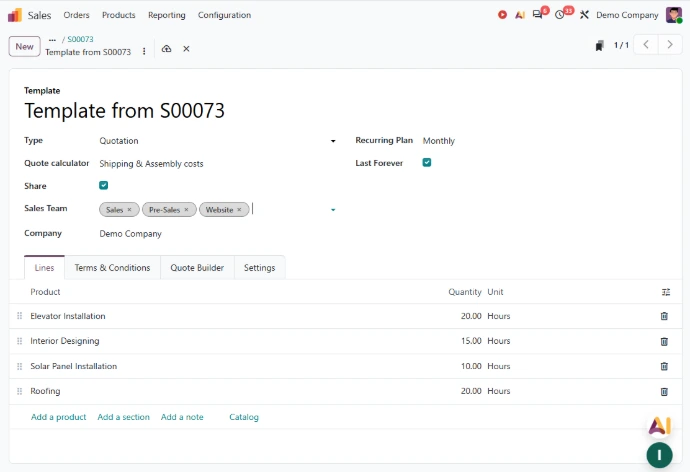Image resolution: width=690 pixels, height=472 pixels.
Task: Open the Reporting menu
Action: click(166, 15)
